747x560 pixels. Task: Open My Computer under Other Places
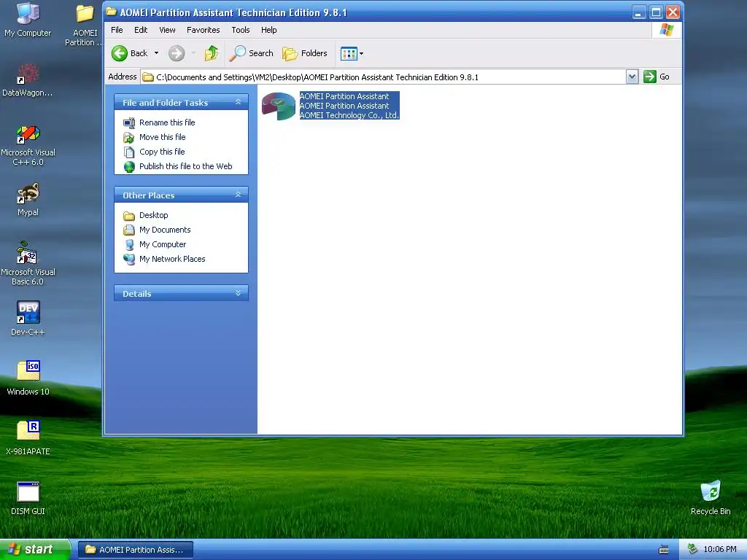(163, 244)
